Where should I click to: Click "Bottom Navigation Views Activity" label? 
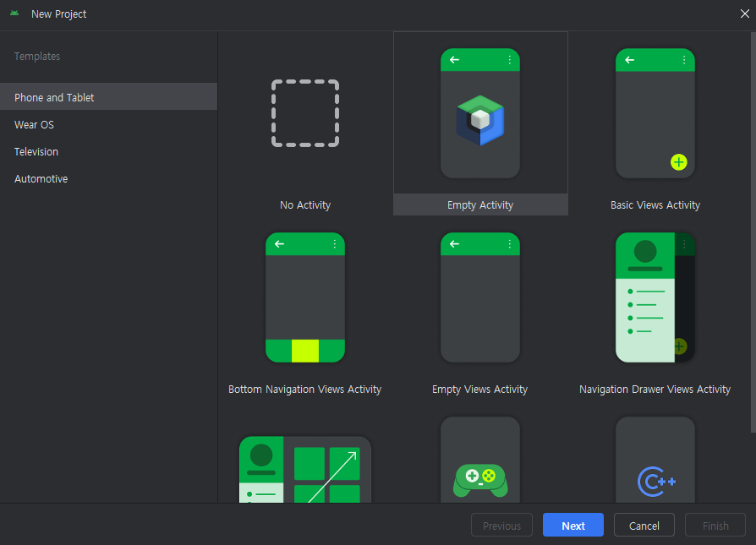point(304,390)
